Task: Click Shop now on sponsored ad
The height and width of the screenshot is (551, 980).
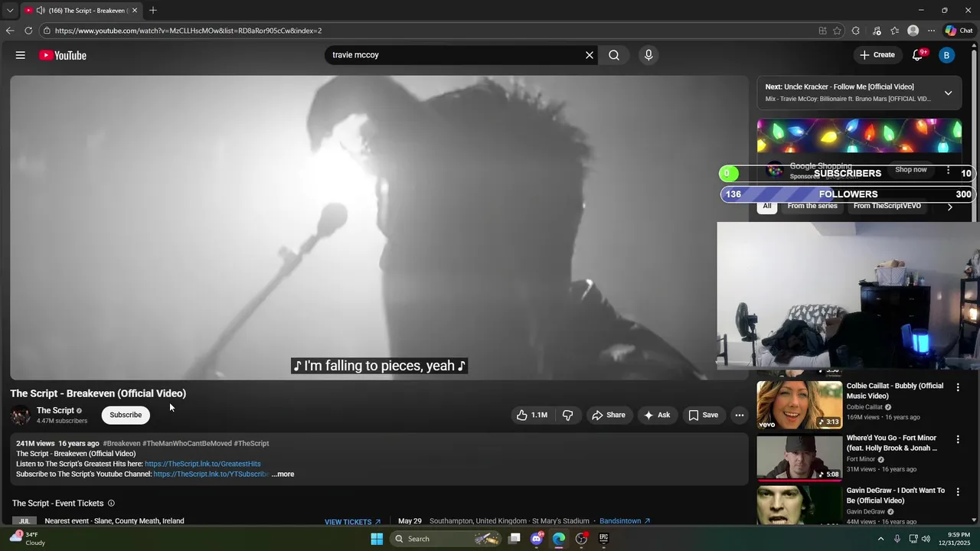Action: (911, 170)
